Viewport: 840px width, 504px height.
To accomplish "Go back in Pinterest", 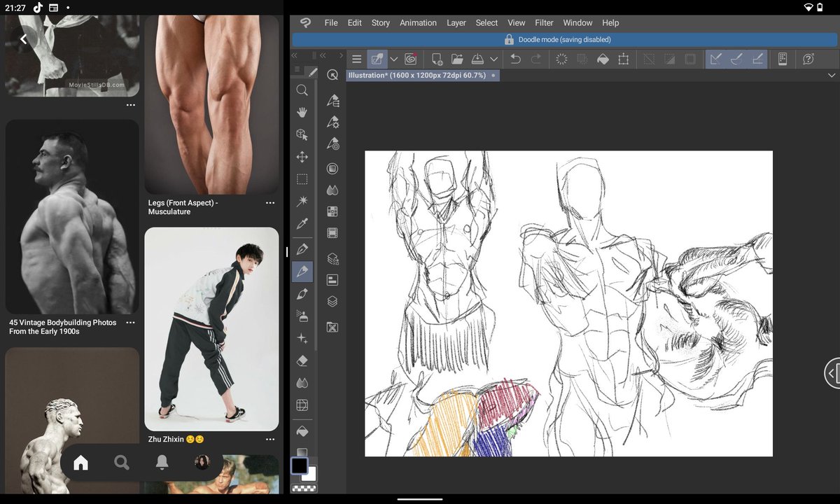I will [23, 39].
